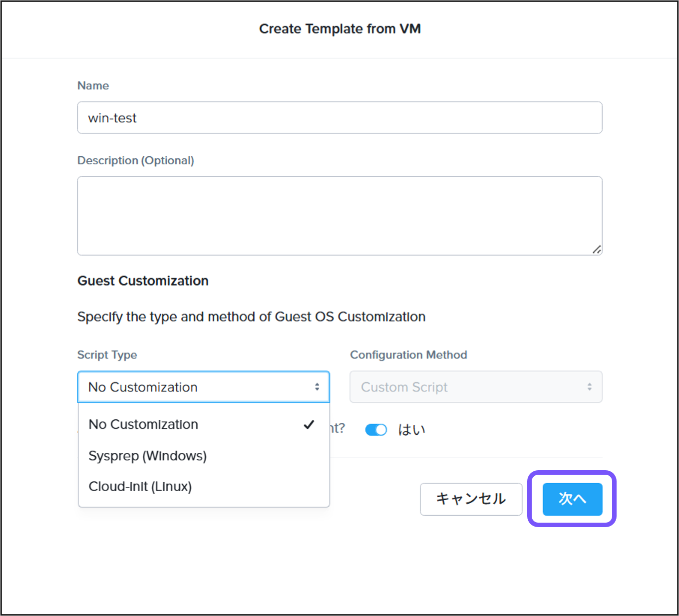
Task: Grab the Description box resize handle
Action: point(597,250)
